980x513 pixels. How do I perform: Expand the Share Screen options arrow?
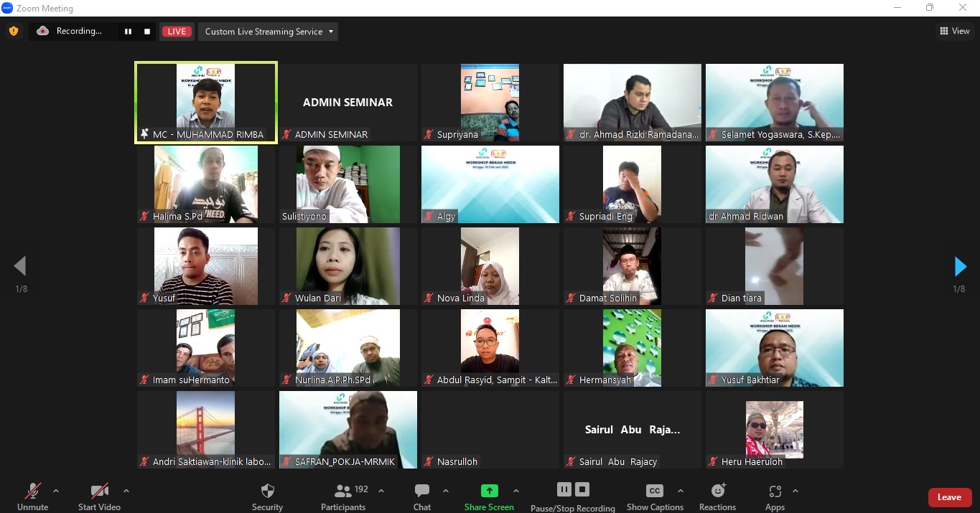(x=515, y=491)
